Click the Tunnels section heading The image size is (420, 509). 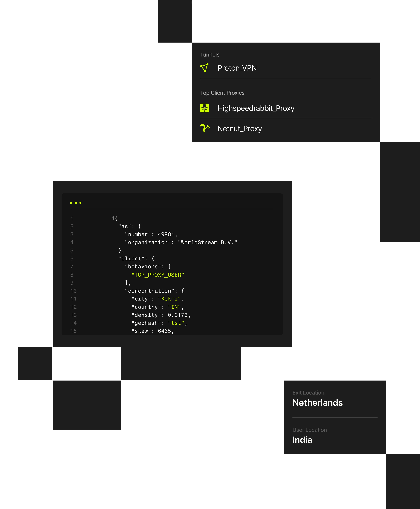pyautogui.click(x=210, y=55)
